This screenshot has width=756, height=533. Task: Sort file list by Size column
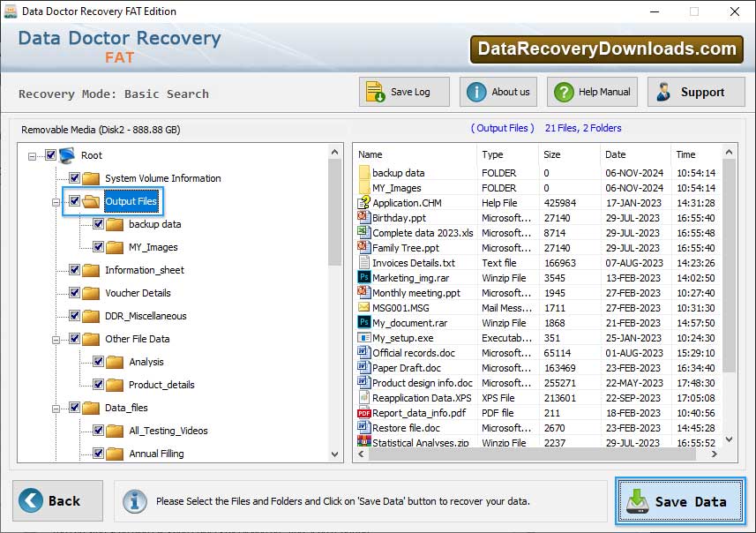click(x=569, y=154)
